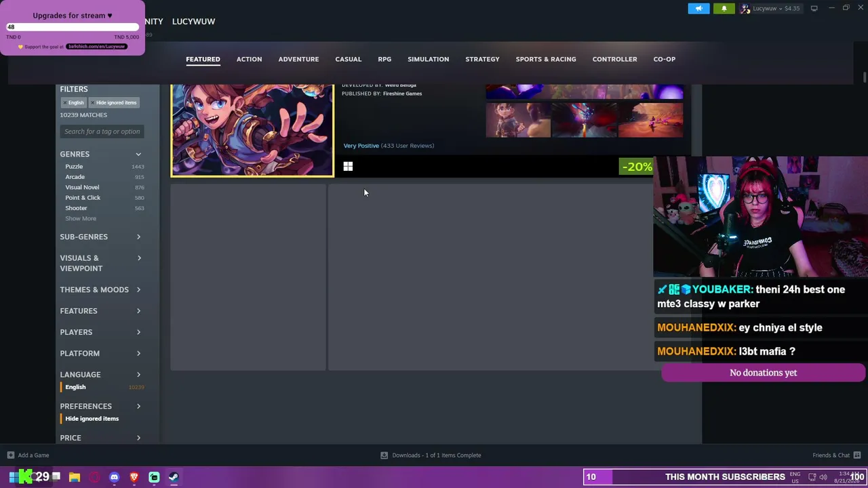Image resolution: width=868 pixels, height=488 pixels.
Task: View the first small game screenshot
Action: click(x=518, y=120)
